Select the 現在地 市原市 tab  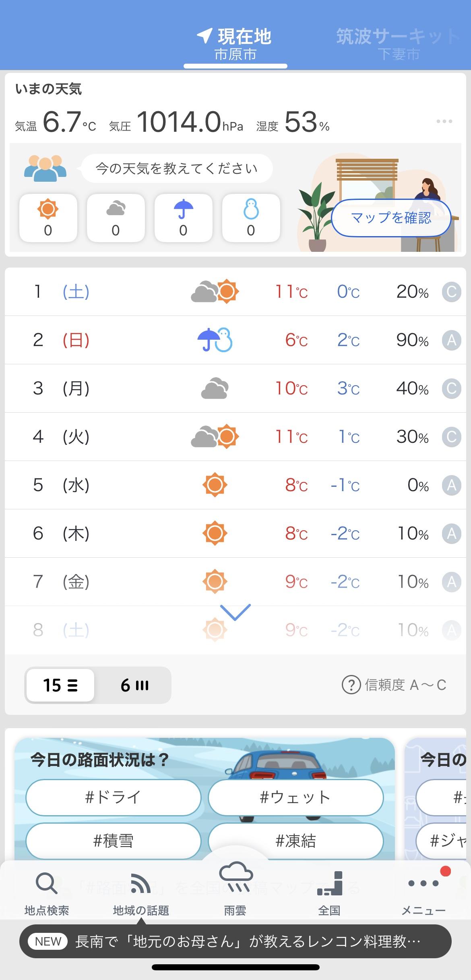235,44
